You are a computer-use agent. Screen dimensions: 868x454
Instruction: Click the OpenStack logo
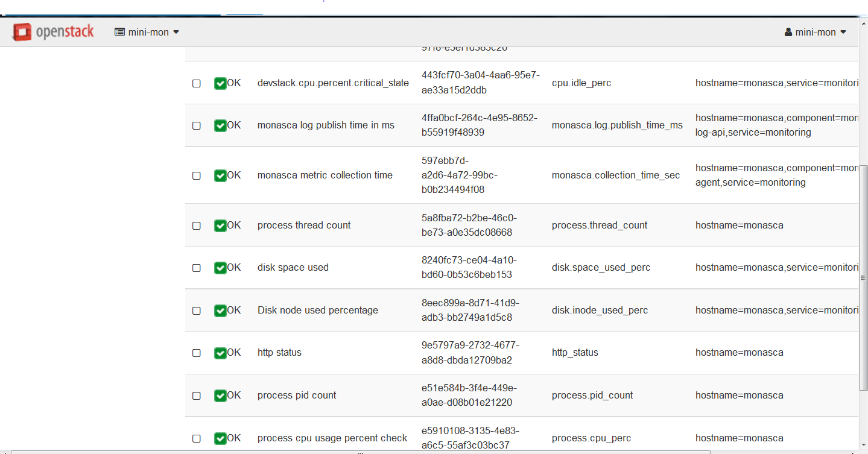[x=54, y=32]
